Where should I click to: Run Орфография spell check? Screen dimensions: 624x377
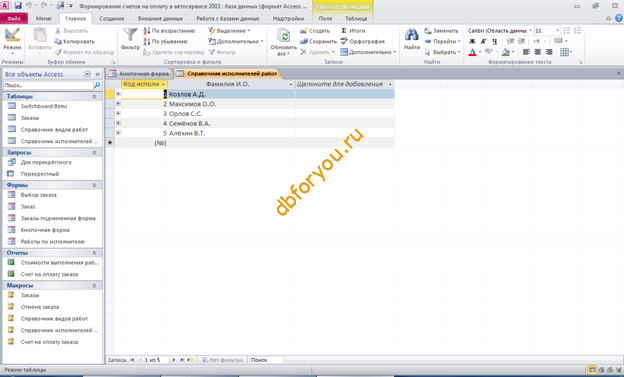pos(363,41)
